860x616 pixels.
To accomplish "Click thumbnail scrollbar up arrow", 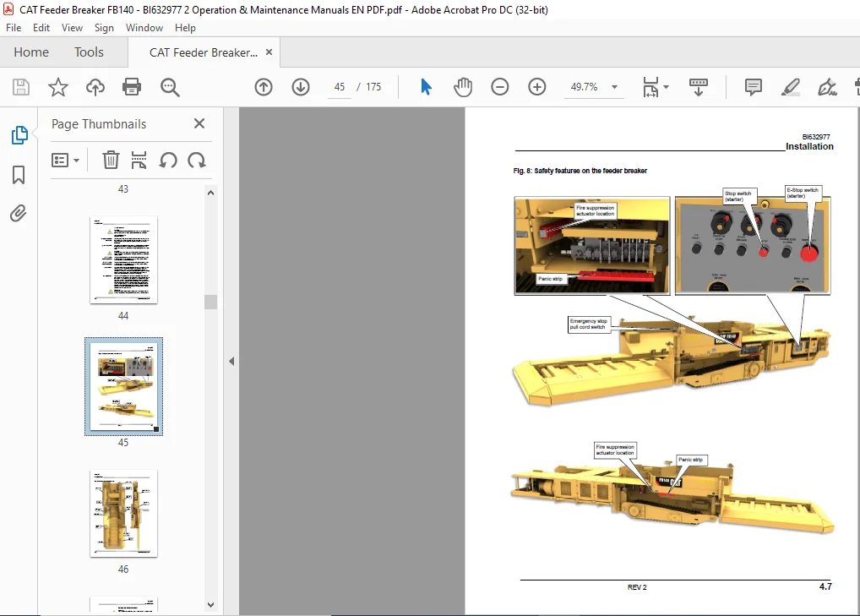I will click(x=210, y=193).
